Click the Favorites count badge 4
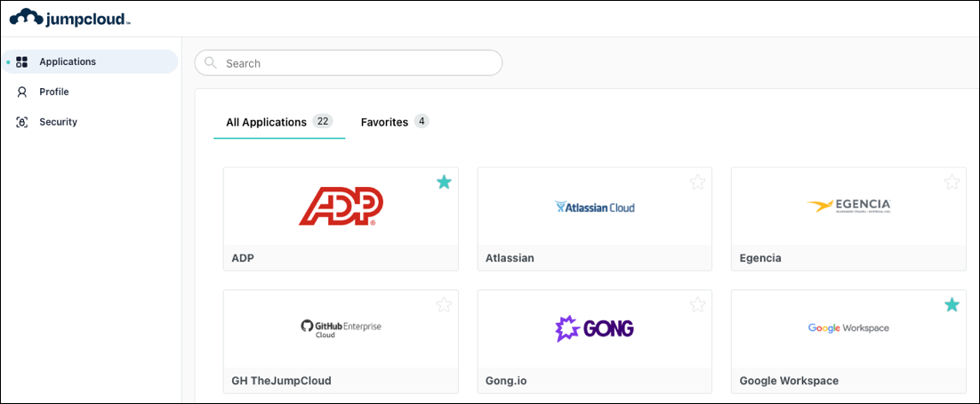Image resolution: width=980 pixels, height=404 pixels. pyautogui.click(x=422, y=121)
